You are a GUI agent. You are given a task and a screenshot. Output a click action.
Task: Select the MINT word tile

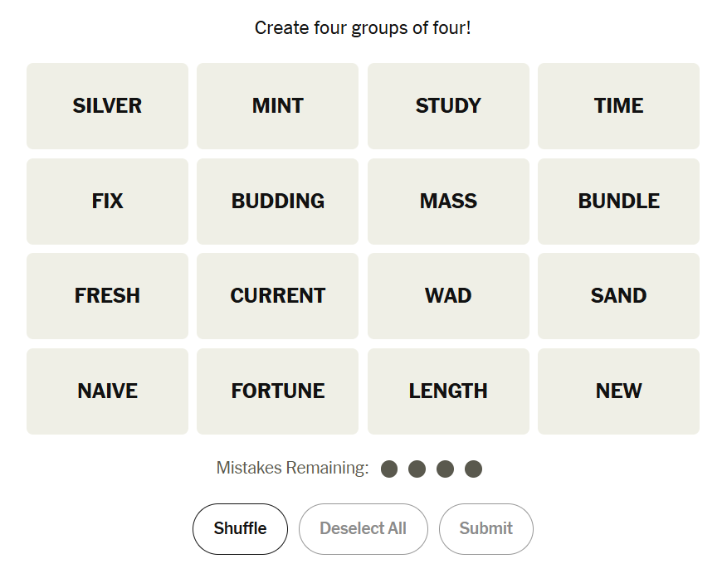[x=277, y=106]
